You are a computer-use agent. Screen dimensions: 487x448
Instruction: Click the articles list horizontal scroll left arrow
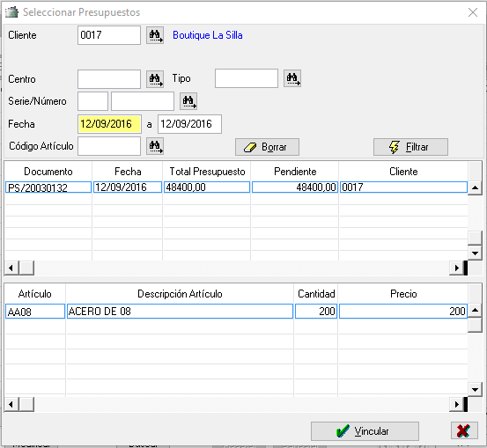(11, 404)
